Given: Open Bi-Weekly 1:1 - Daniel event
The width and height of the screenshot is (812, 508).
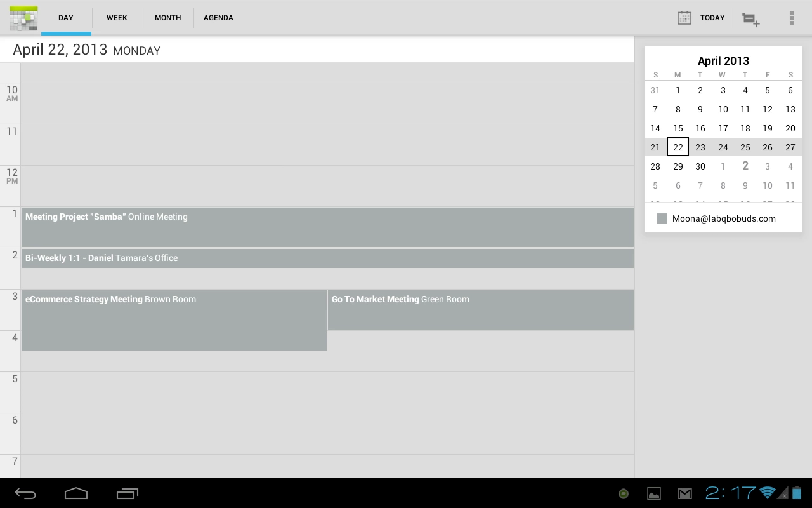Looking at the screenshot, I should tap(327, 258).
